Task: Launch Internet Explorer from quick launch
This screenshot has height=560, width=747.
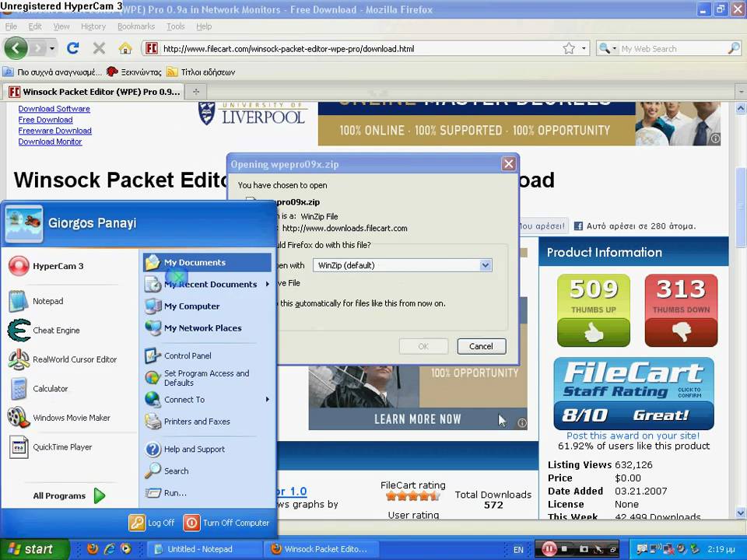Action: (109, 548)
